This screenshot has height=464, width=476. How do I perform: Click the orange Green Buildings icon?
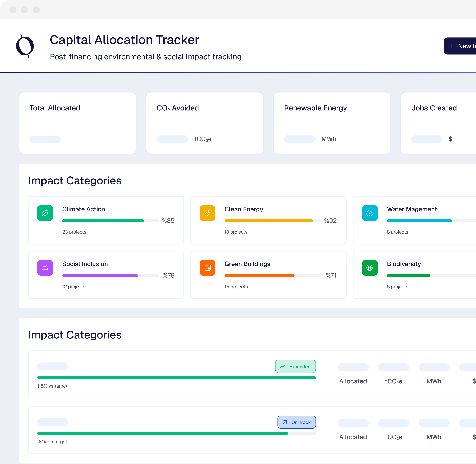click(207, 268)
